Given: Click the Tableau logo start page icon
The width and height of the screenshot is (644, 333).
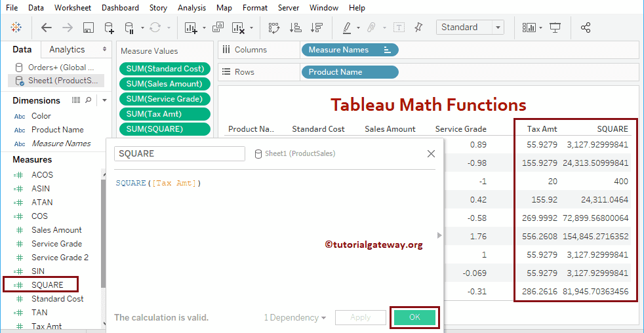Looking at the screenshot, I should pos(16,28).
